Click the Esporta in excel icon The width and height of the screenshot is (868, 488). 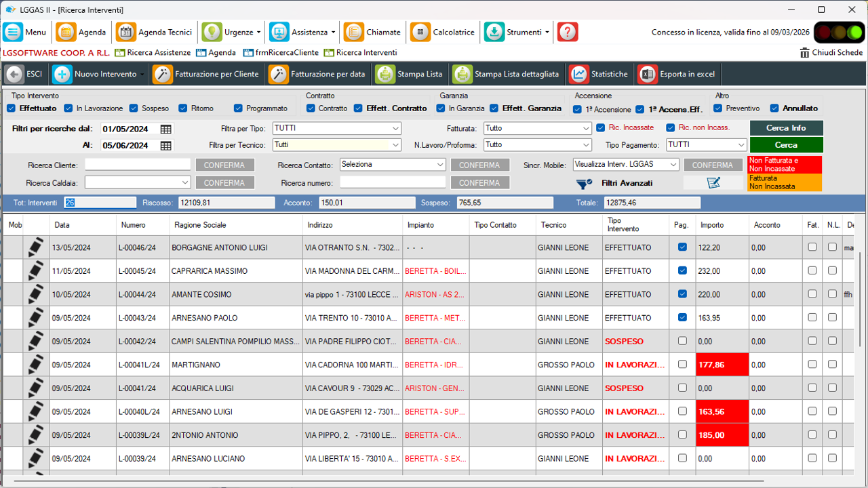pos(648,75)
